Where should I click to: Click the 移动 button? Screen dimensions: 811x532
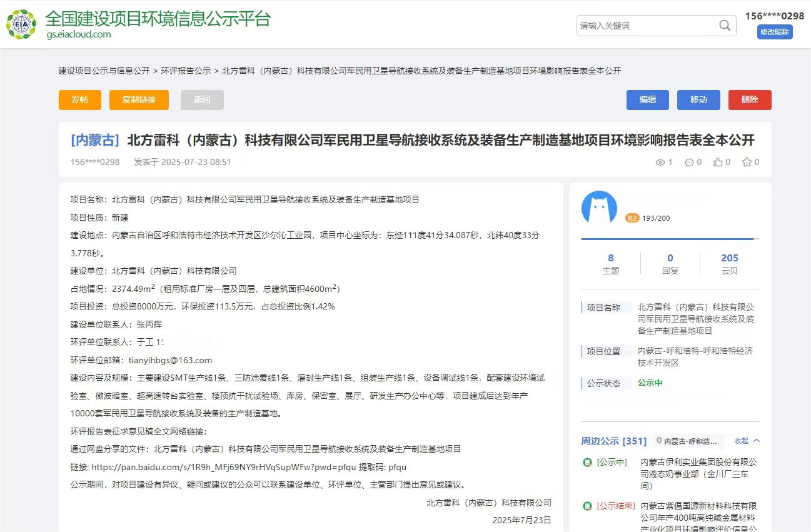[698, 100]
